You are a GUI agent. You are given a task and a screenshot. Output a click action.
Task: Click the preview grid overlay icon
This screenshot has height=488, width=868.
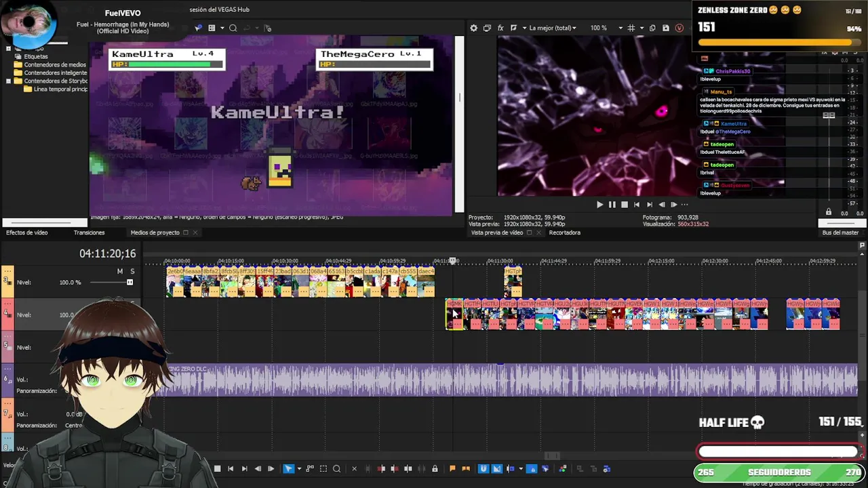pos(631,28)
